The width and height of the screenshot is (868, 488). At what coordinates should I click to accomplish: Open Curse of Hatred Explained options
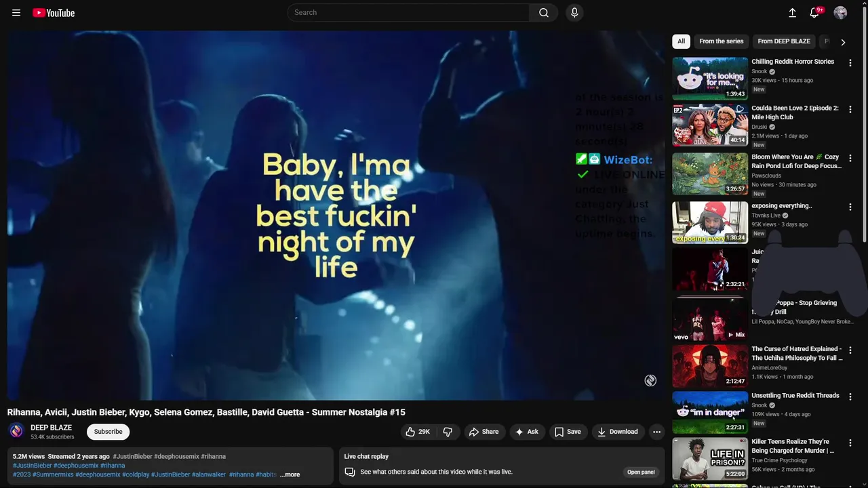[x=850, y=350]
